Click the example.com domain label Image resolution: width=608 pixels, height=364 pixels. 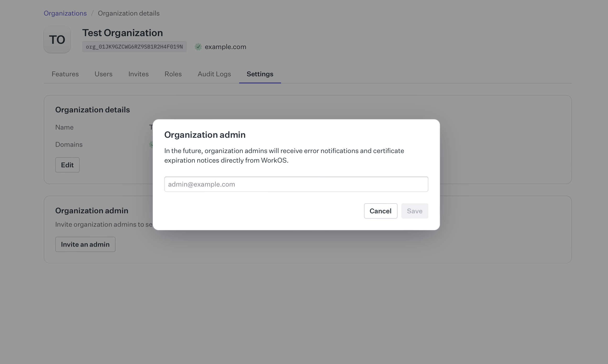225,47
